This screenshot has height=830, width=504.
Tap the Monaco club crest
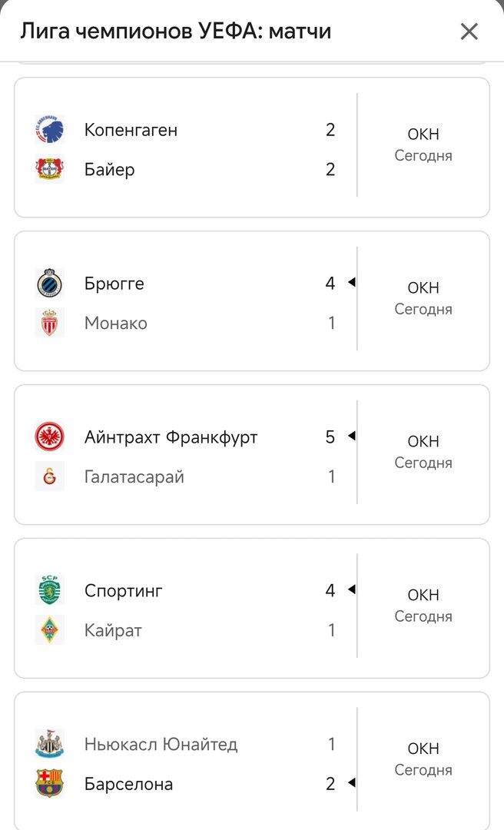tap(50, 324)
